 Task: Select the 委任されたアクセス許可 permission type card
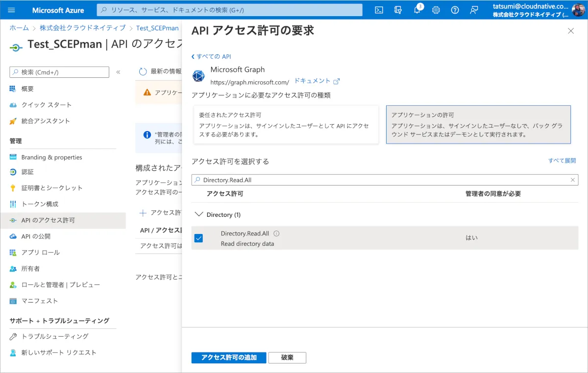point(286,125)
